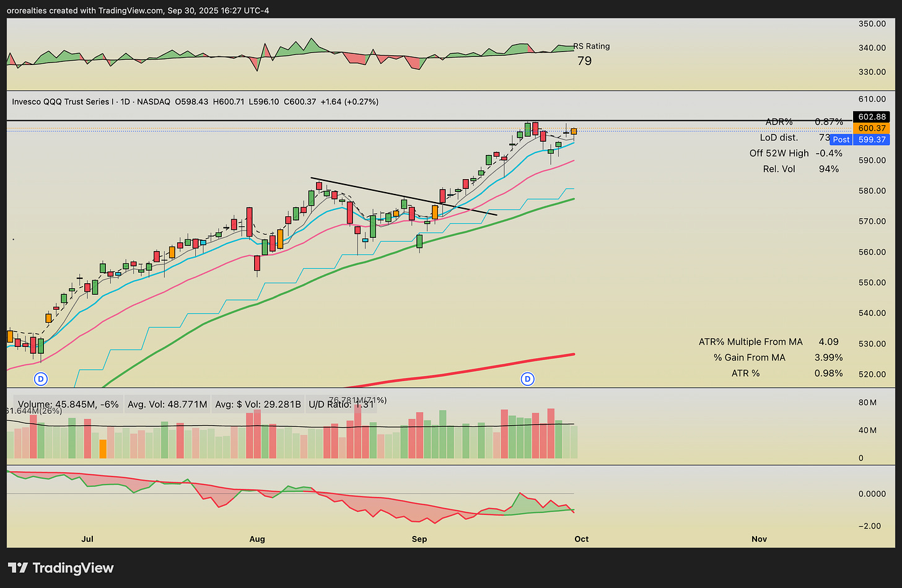
Task: Click the Volume: 45.845M, -6% readout
Action: 68,404
